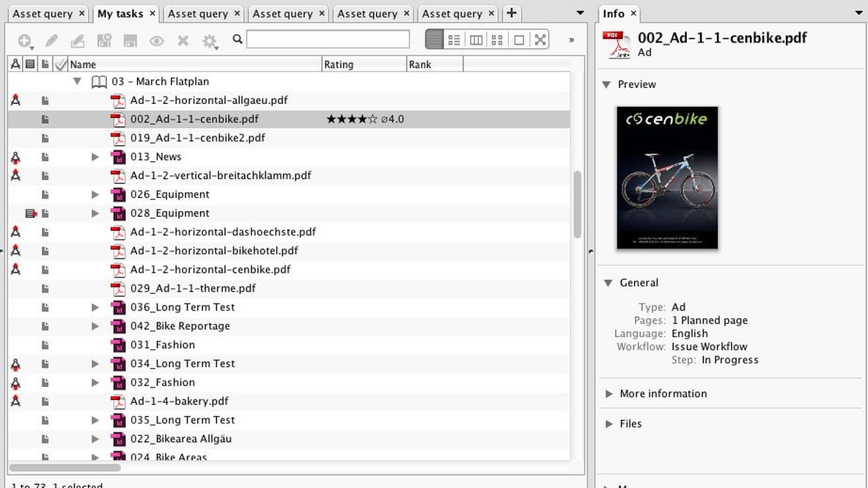This screenshot has height=488, width=868.
Task: Click the March Flatplan book icon
Action: tap(99, 82)
